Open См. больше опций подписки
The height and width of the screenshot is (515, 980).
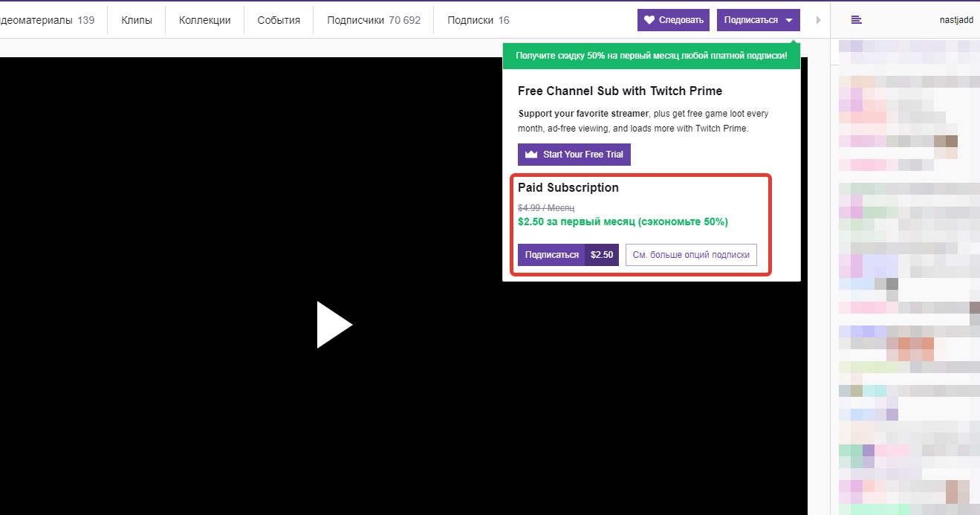coord(691,255)
